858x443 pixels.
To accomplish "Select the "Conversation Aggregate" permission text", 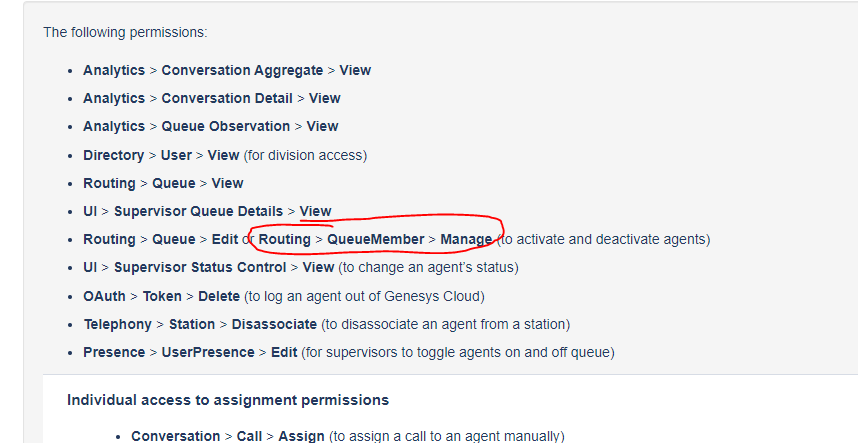I will 242,70.
